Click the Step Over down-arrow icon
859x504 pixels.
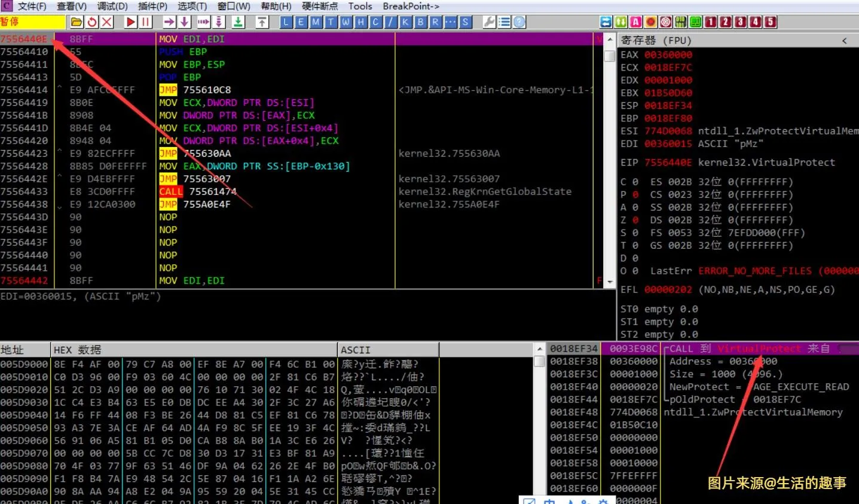coord(184,22)
